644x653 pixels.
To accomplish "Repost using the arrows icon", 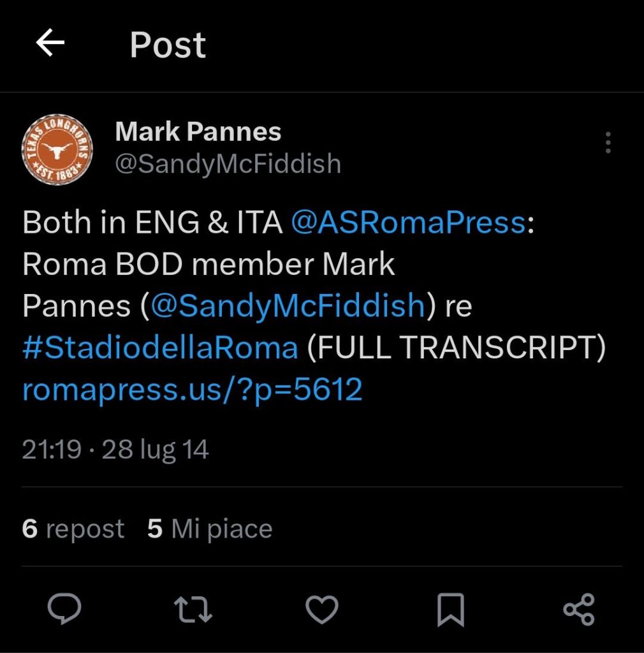I will click(193, 609).
